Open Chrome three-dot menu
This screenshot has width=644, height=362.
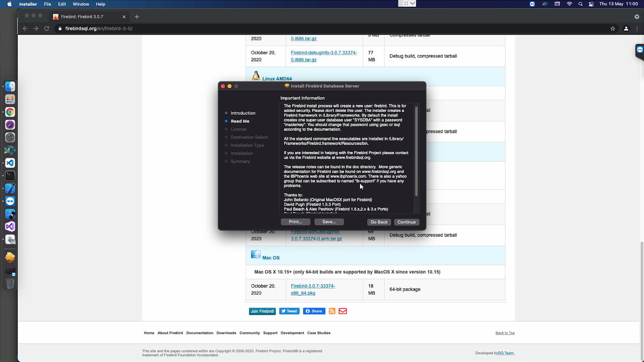[x=637, y=29]
